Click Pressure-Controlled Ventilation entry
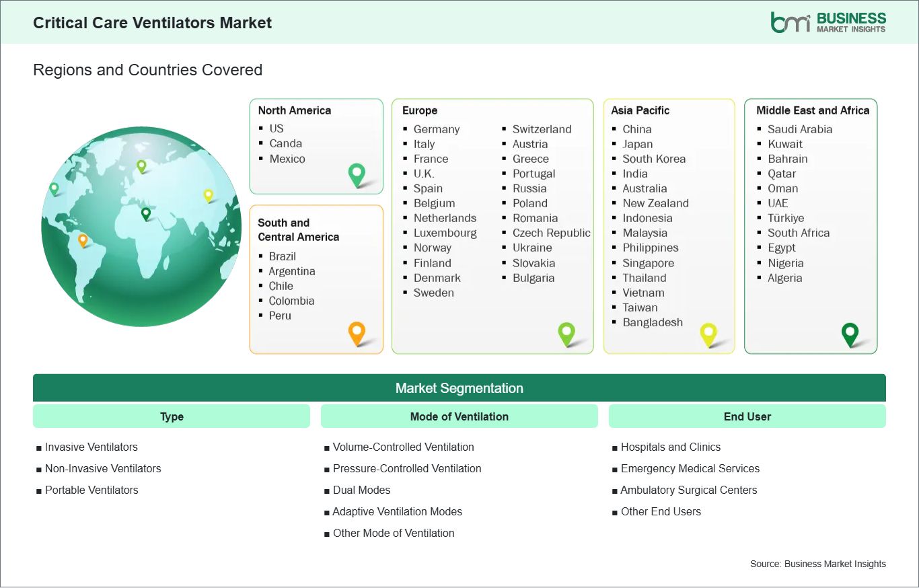 tap(406, 468)
